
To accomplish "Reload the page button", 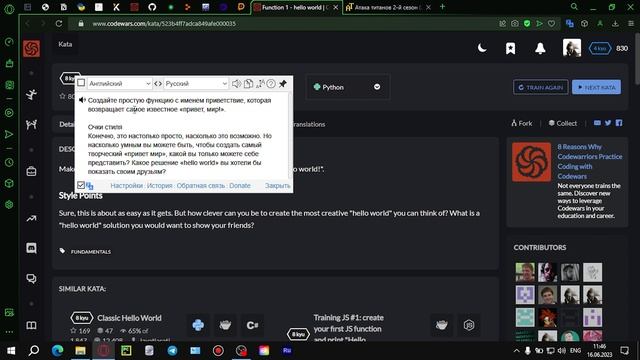I will (x=59, y=24).
